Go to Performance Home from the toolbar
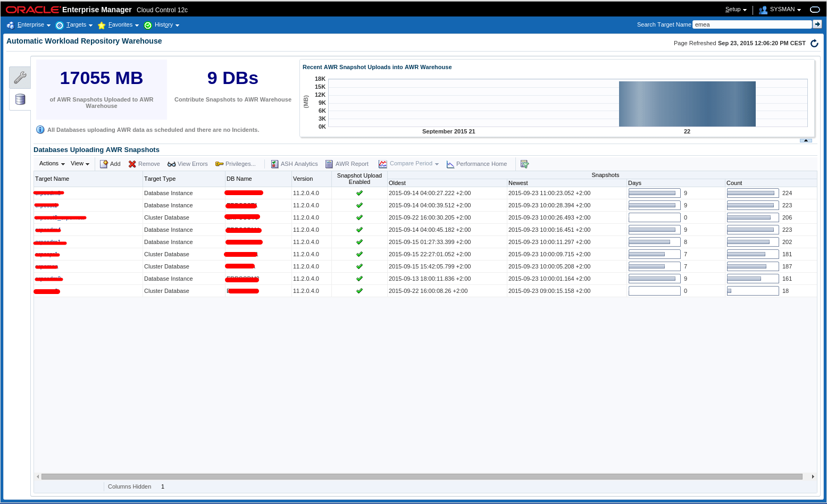This screenshot has width=827, height=504. pos(477,164)
